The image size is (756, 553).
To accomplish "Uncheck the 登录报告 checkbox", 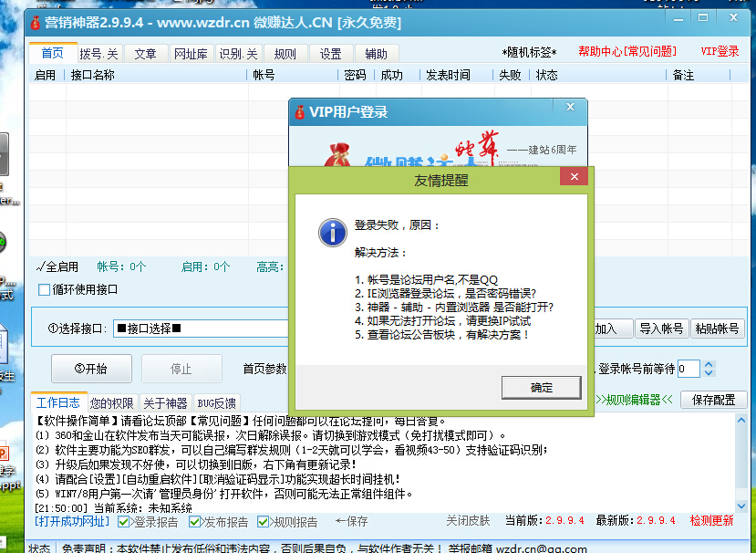I will point(125,521).
